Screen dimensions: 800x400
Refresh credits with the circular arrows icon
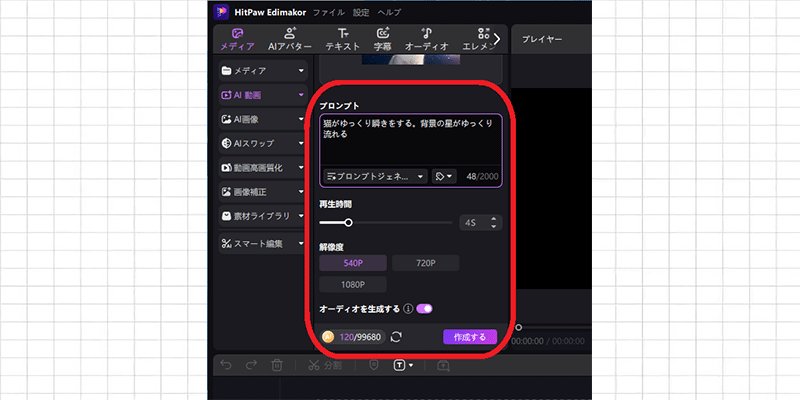(396, 337)
